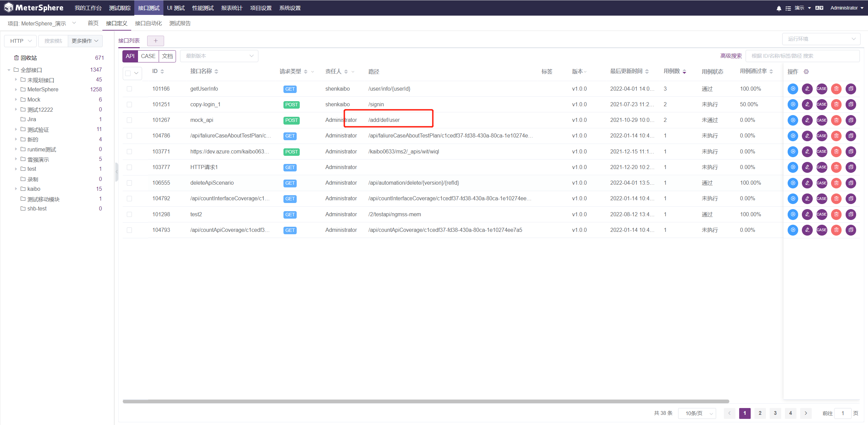Click the horizontal table scrollbar
Image resolution: width=868 pixels, height=425 pixels.
[426, 401]
